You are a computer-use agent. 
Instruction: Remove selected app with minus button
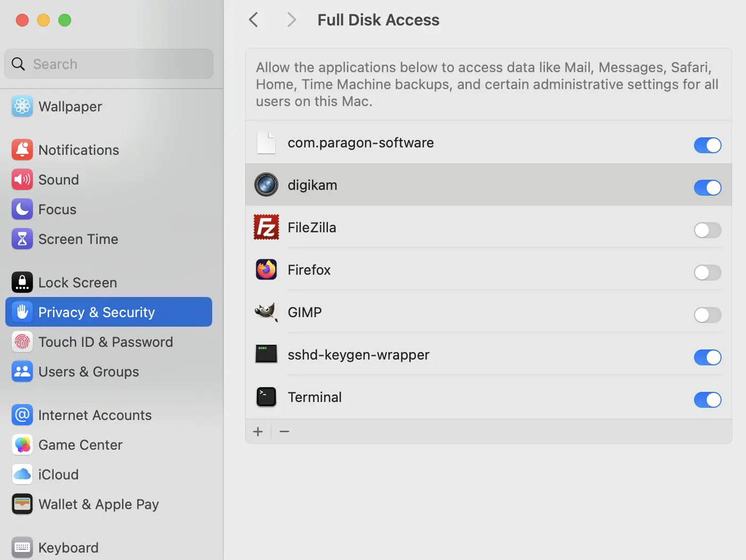[284, 432]
